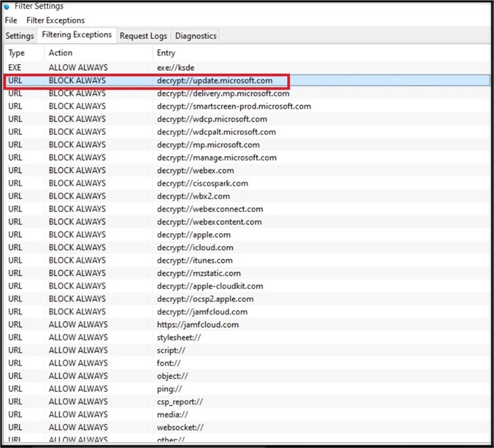This screenshot has width=494, height=448.
Task: Click BLOCK ALWAYS for webex.com row
Action: pos(77,171)
